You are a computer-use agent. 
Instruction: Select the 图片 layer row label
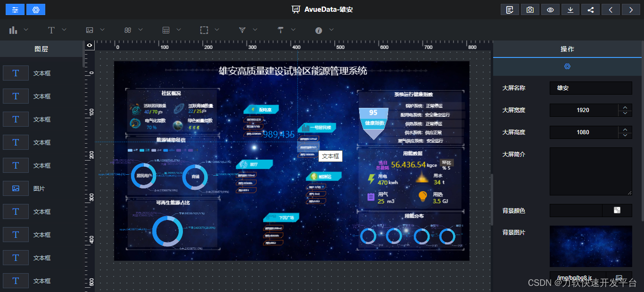tap(39, 188)
